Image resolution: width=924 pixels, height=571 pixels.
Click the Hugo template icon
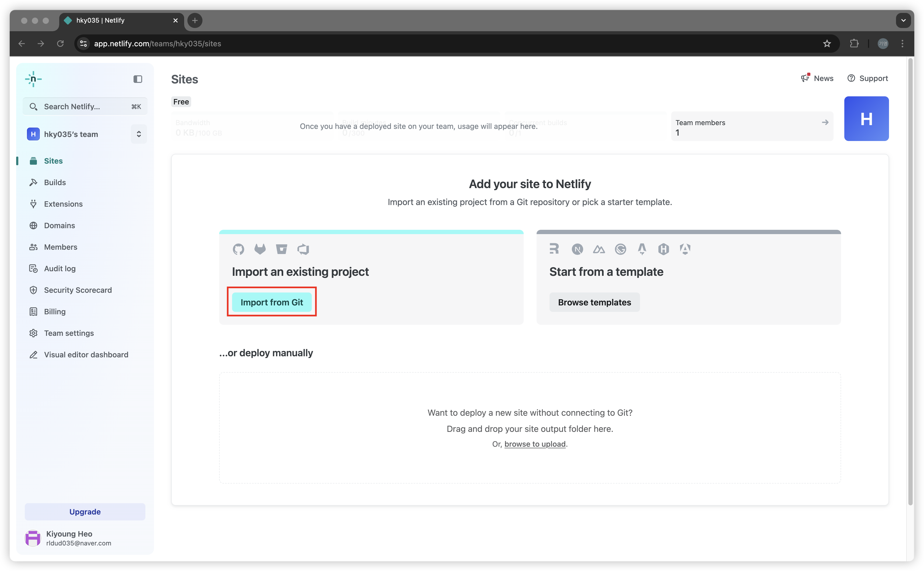[x=663, y=249]
